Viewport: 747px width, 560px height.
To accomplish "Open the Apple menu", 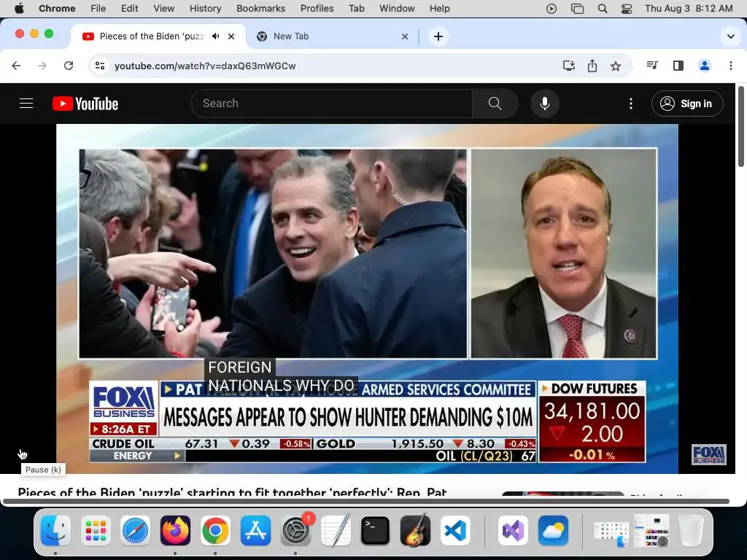I will 19,9.
